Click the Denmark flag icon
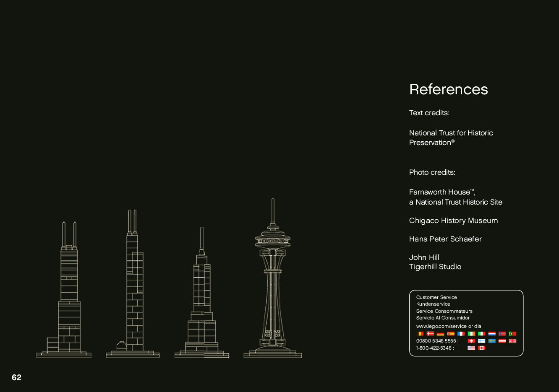559x392 pixels. click(430, 334)
